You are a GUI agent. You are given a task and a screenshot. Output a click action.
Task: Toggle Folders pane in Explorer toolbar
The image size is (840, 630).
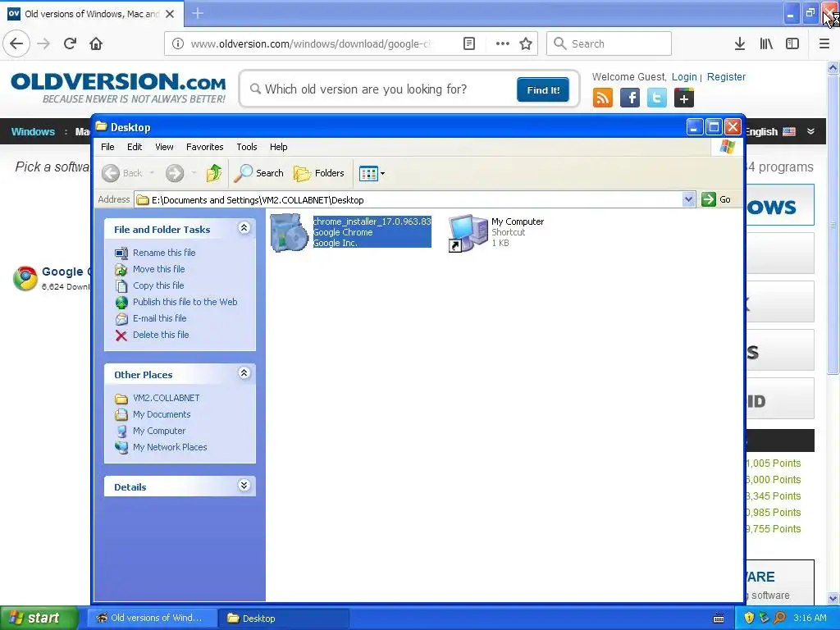point(319,173)
